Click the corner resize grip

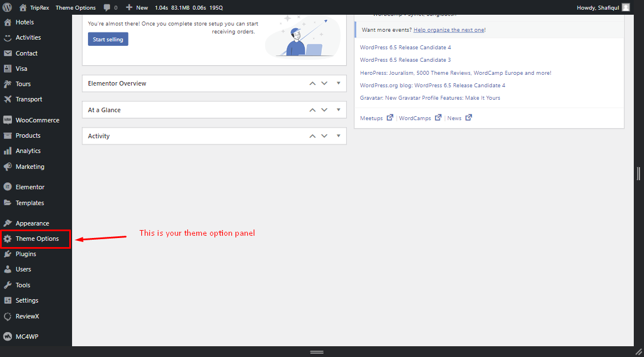[639, 352]
